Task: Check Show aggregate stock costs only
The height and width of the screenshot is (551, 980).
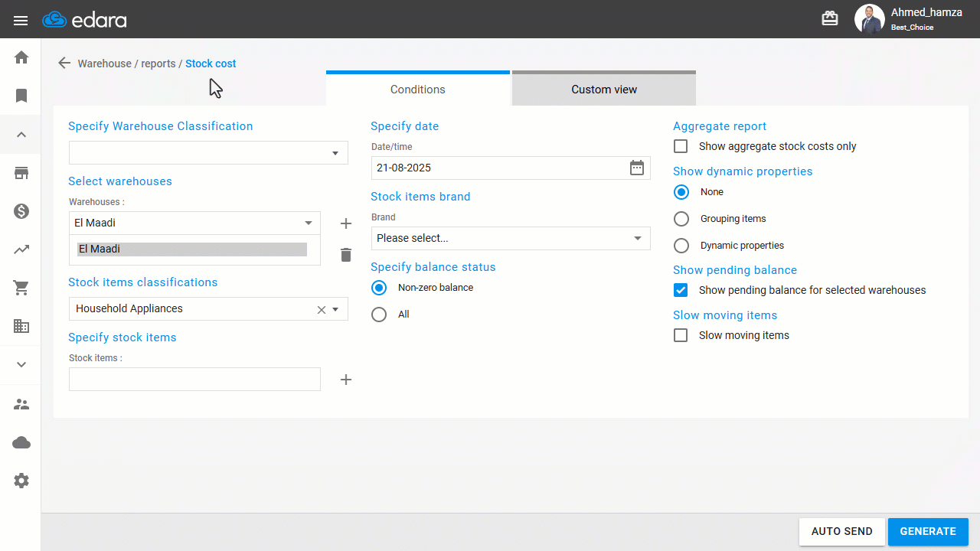Action: point(681,146)
